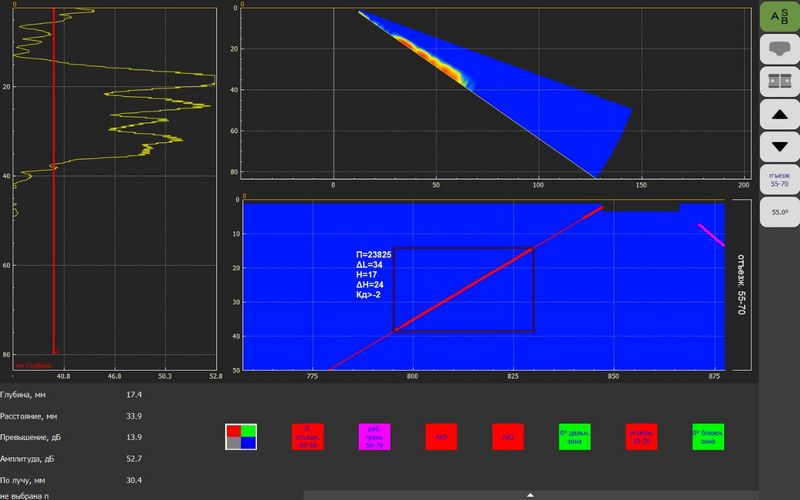Select the rail profile icon button

tap(779, 48)
